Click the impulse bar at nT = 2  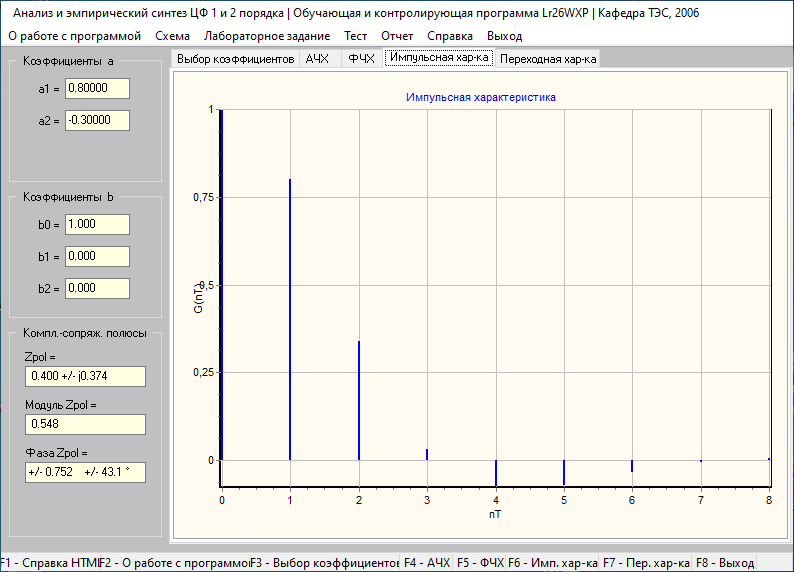point(359,401)
